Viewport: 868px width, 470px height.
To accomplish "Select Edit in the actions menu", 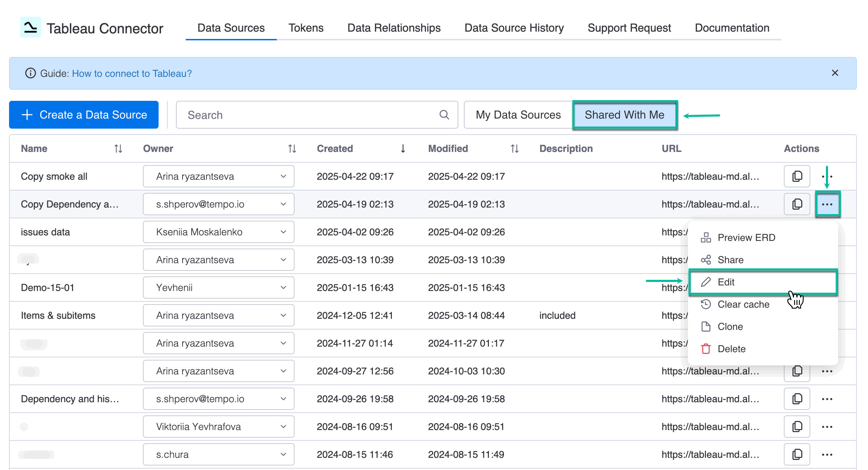I will click(727, 282).
